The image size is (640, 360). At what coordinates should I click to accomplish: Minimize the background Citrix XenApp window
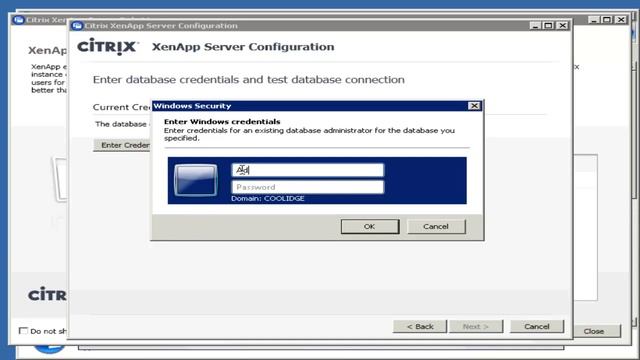click(594, 20)
